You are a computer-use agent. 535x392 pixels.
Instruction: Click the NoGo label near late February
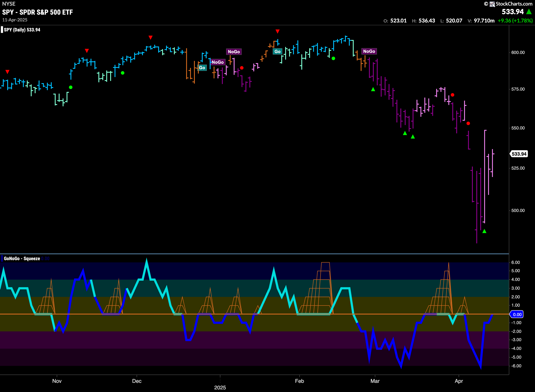369,51
